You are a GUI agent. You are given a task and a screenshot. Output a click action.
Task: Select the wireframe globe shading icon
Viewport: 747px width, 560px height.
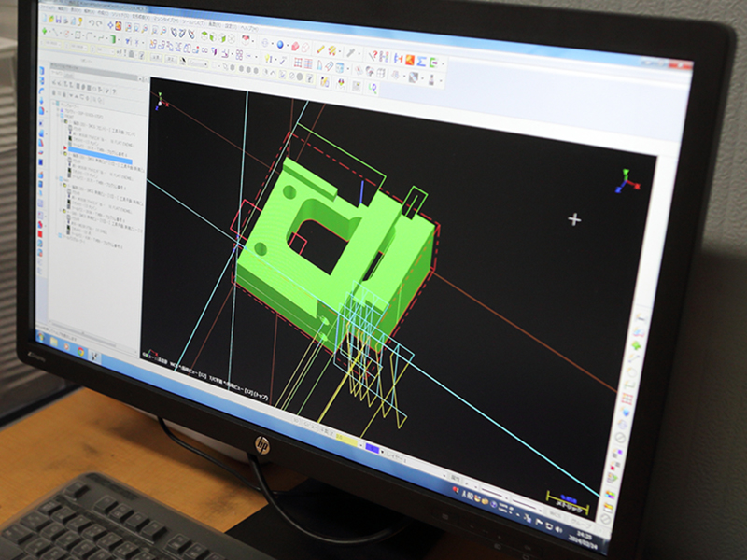click(x=265, y=42)
